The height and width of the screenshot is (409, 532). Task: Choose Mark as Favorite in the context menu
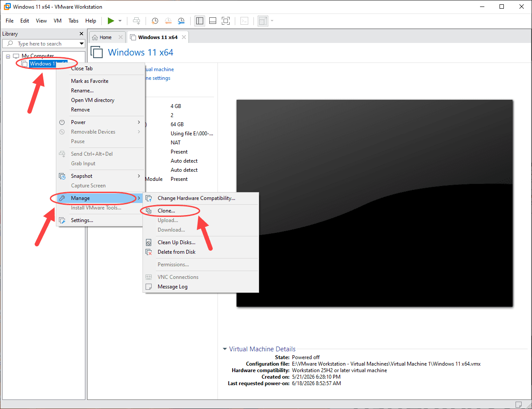tap(90, 81)
